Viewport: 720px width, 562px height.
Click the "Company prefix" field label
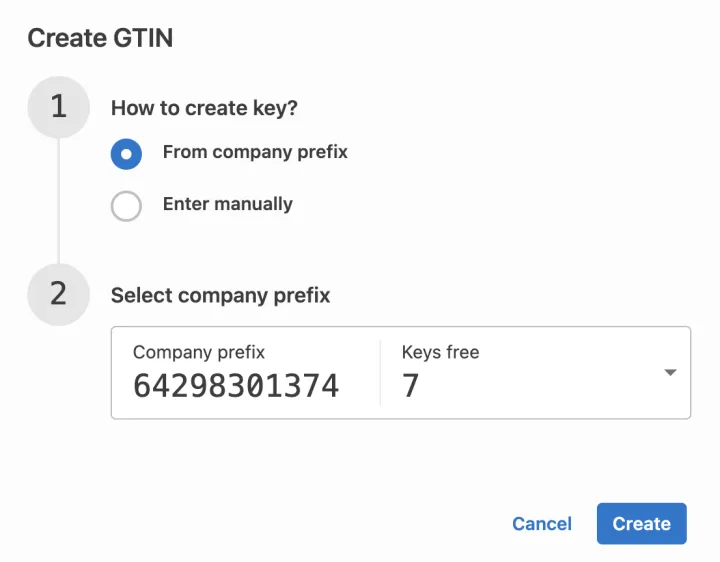coord(199,352)
